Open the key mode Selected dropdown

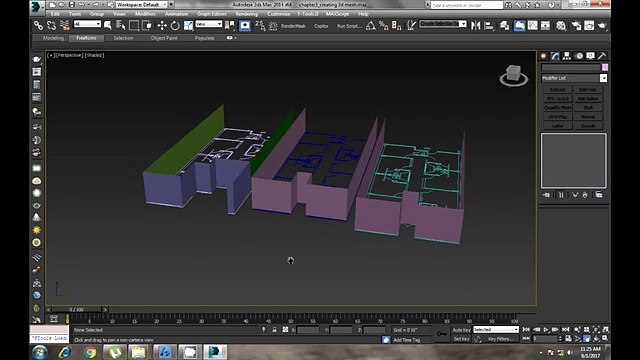(496, 330)
